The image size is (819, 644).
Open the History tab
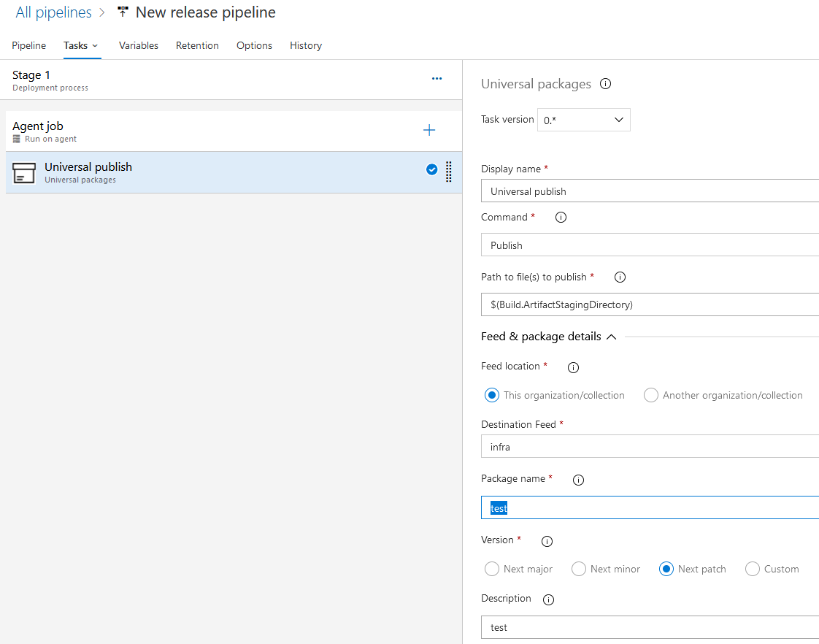tap(305, 45)
